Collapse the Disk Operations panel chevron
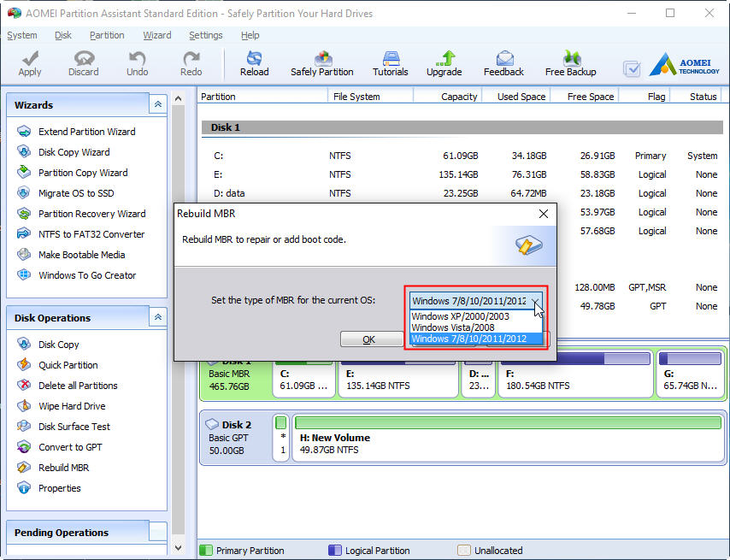The width and height of the screenshot is (730, 560). [158, 317]
